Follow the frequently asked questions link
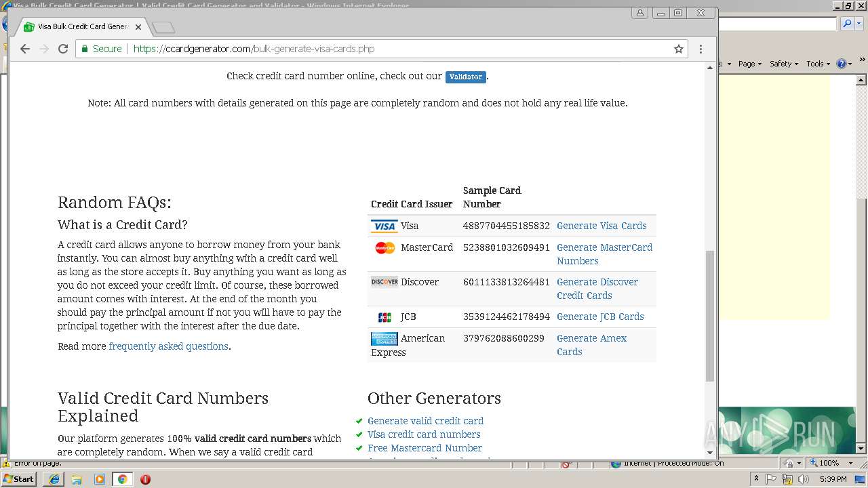 point(168,346)
